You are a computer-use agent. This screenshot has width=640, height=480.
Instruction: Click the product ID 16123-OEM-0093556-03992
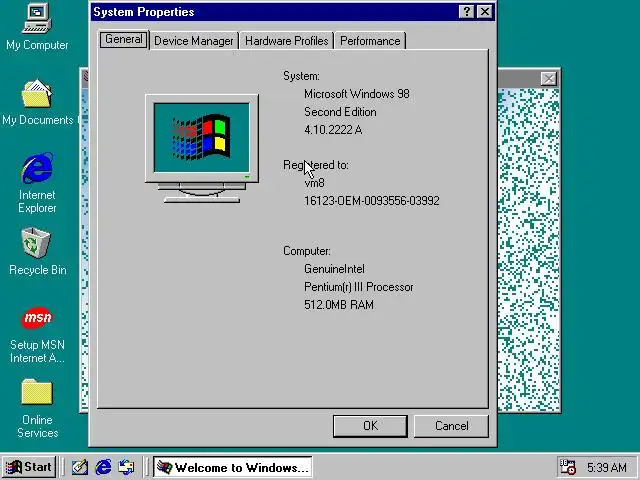click(372, 201)
